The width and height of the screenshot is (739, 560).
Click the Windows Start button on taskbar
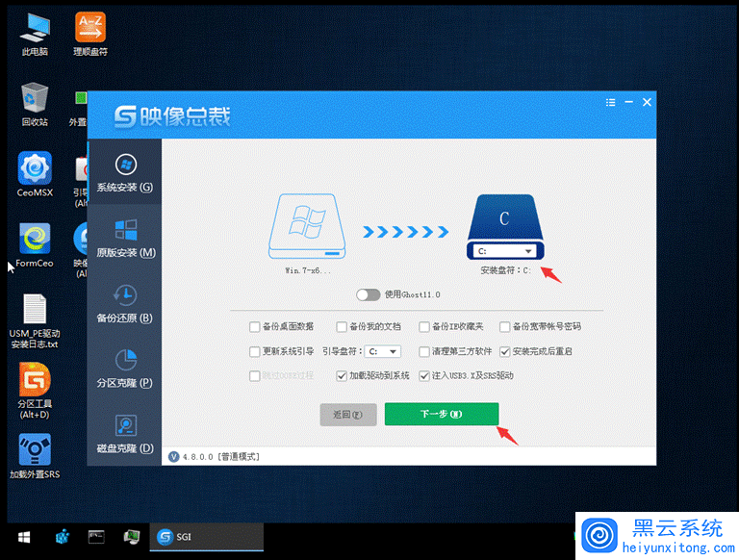23,537
